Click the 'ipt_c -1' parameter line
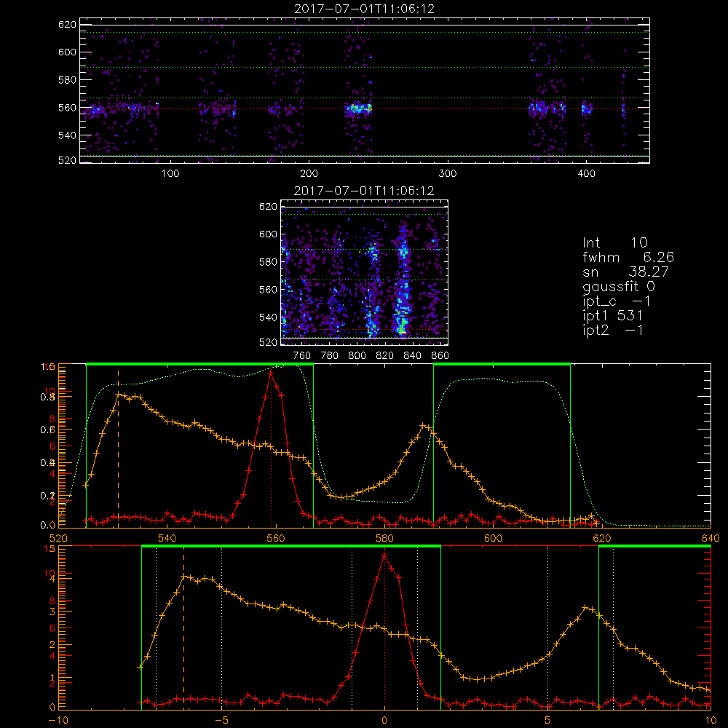The image size is (728, 728). pos(617,301)
